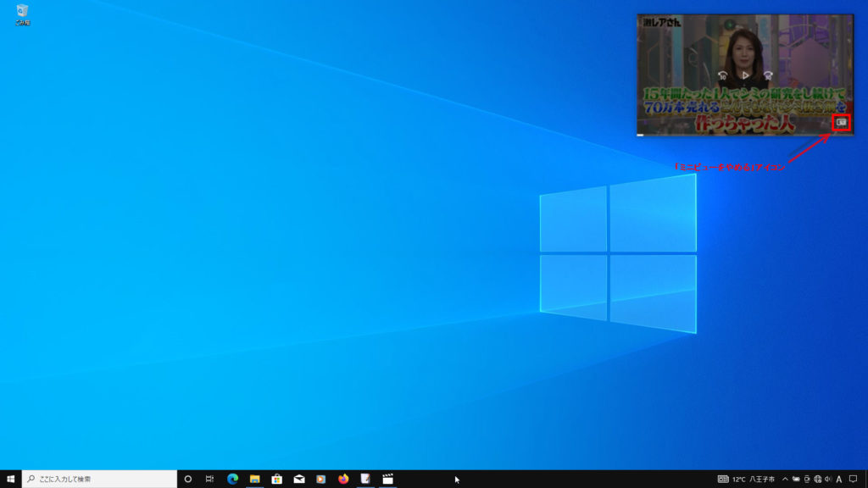The height and width of the screenshot is (488, 868).
Task: Skip forward 30 seconds in mini player
Action: pyautogui.click(x=769, y=75)
